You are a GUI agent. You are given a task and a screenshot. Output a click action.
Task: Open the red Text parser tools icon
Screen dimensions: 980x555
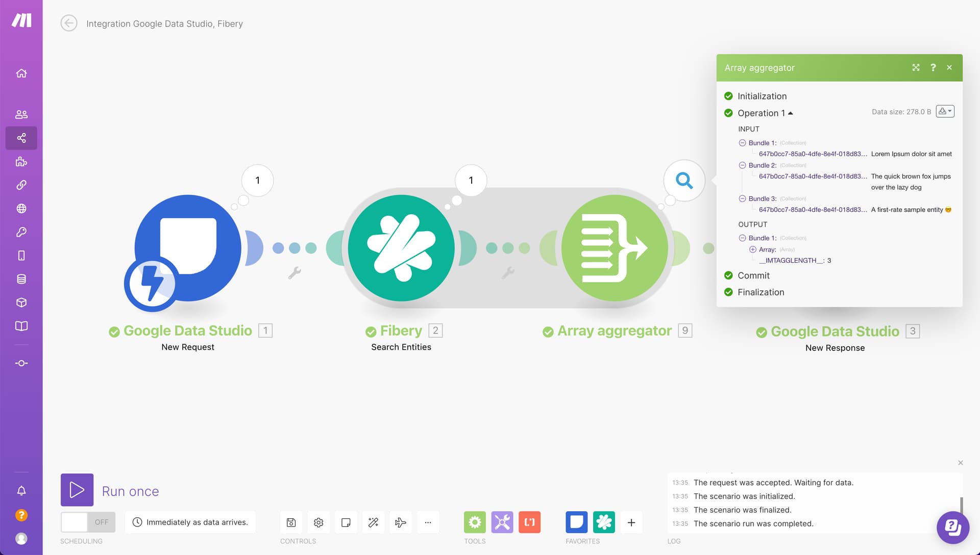(530, 522)
